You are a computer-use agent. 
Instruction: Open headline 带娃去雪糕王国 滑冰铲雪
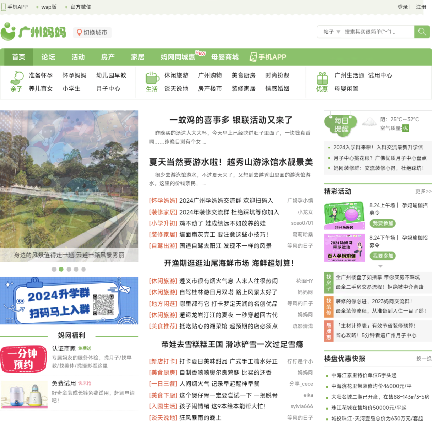tap(232, 344)
